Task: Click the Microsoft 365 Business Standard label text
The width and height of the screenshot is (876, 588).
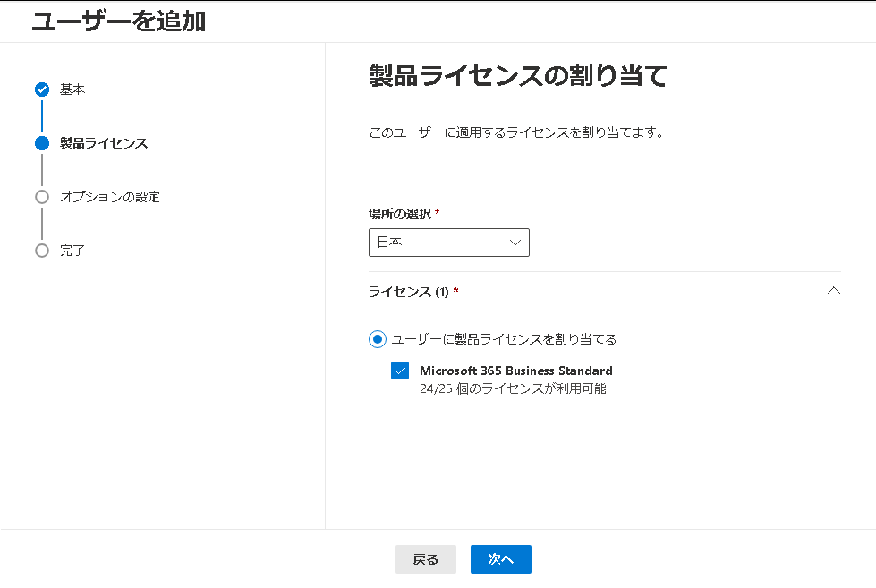Action: coord(516,371)
